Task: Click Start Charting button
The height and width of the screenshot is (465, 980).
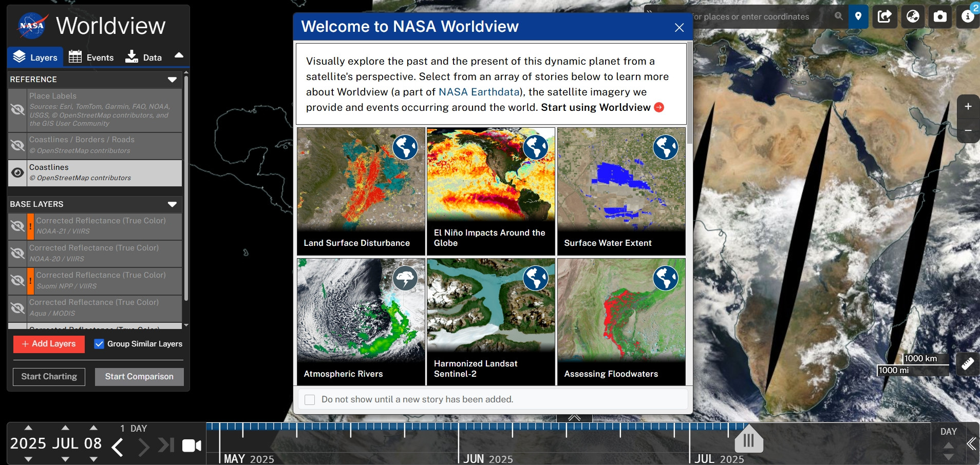Action: 49,377
